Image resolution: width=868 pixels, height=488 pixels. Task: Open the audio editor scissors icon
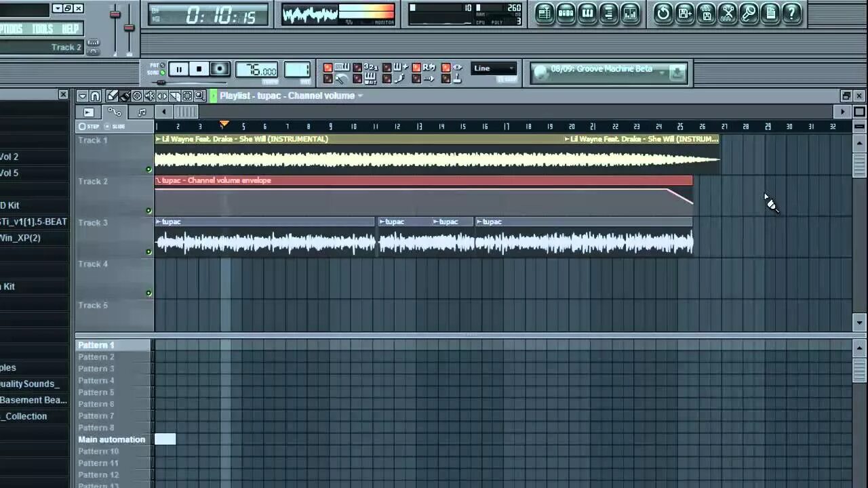click(x=728, y=13)
